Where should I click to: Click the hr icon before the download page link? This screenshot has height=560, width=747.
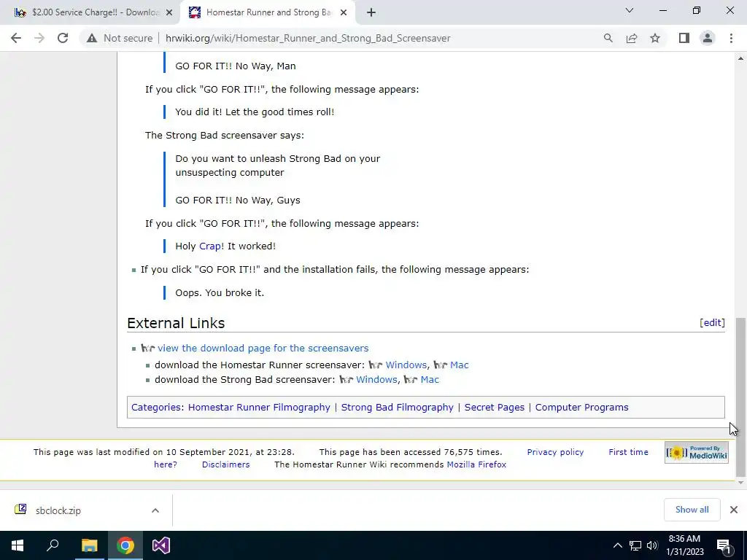147,349
